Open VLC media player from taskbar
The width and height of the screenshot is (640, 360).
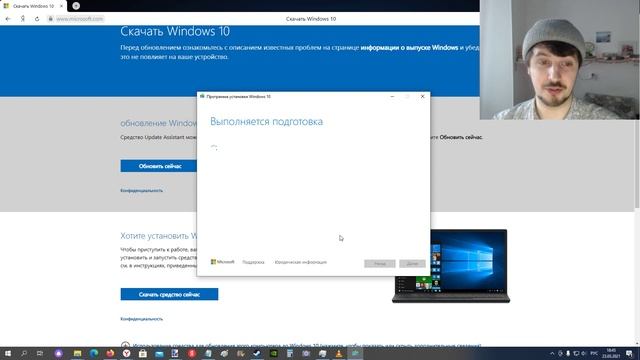click(339, 353)
